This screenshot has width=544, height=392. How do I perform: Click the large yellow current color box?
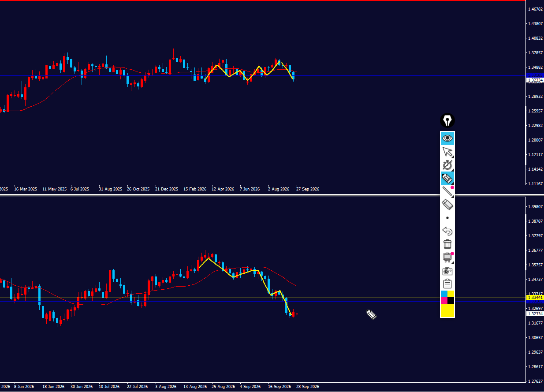(447, 310)
